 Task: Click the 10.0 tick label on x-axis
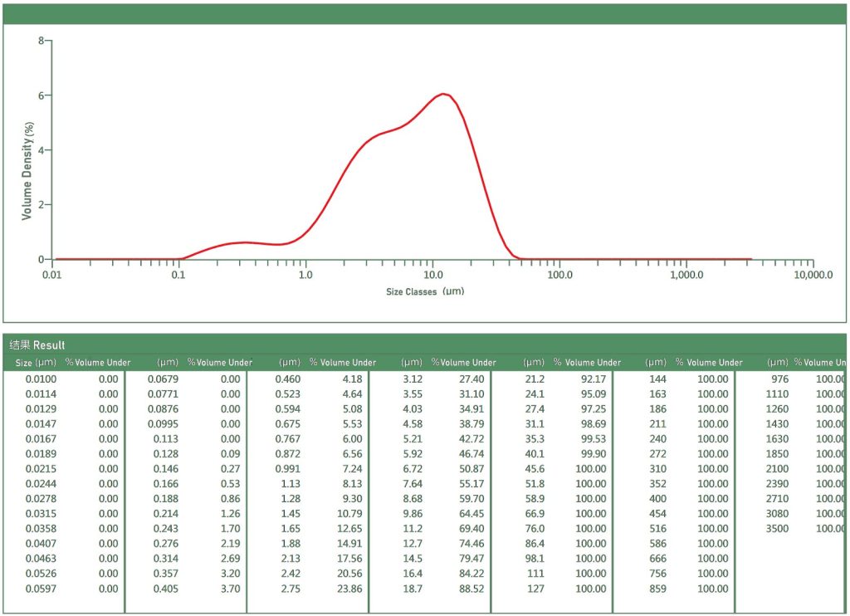(432, 275)
